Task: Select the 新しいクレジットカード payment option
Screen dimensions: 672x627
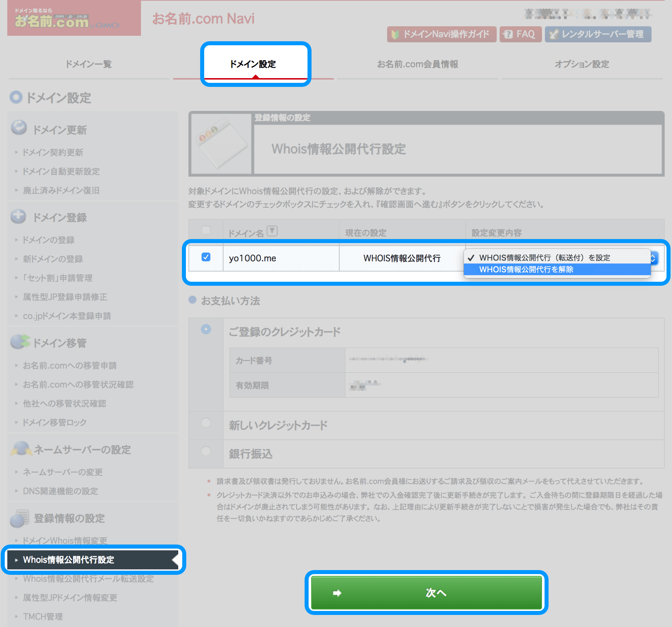Action: [206, 422]
